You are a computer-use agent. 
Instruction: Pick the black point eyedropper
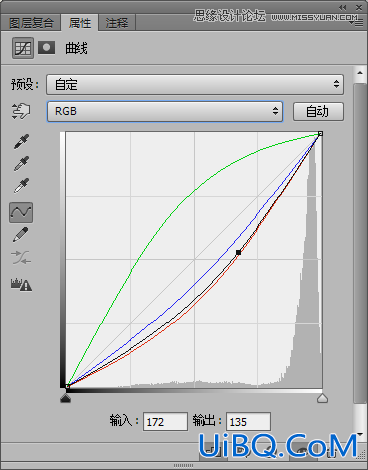pyautogui.click(x=21, y=141)
